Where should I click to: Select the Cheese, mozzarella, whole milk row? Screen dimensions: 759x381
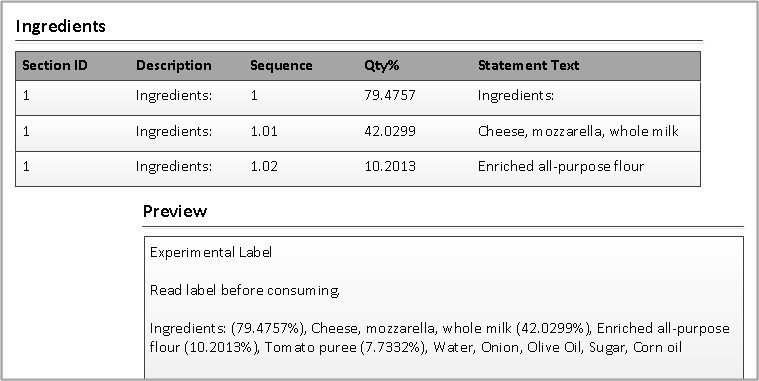[358, 133]
